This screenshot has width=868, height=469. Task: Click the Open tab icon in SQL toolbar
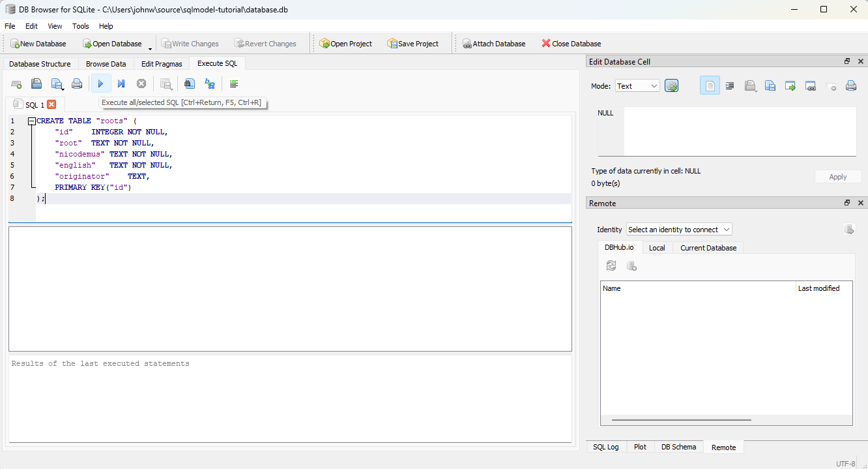[x=16, y=83]
